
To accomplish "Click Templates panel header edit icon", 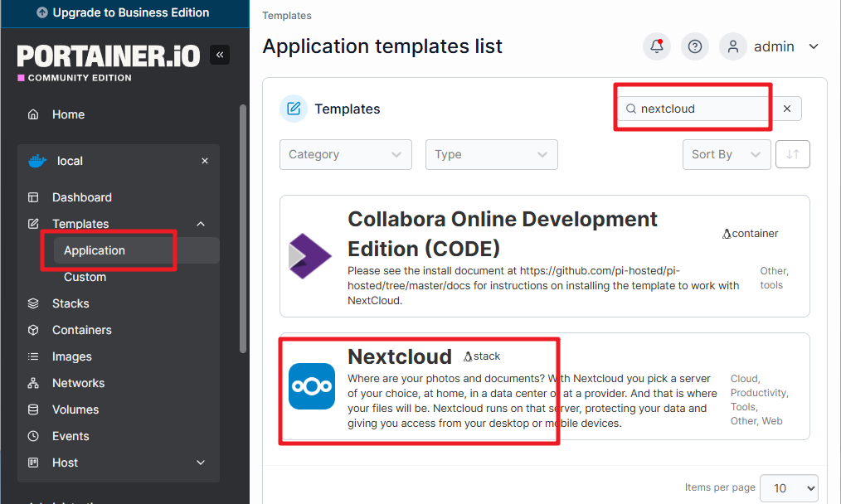I will click(294, 109).
